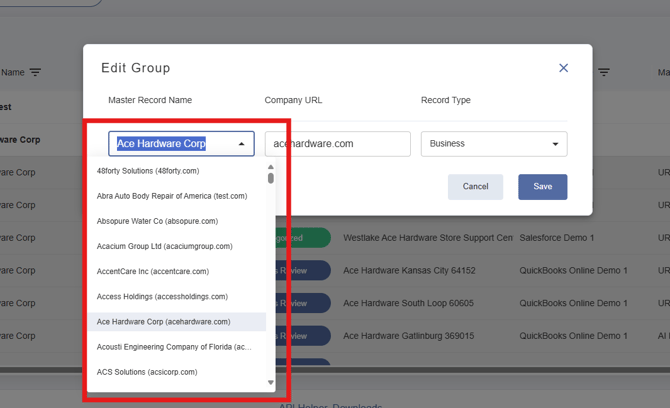The width and height of the screenshot is (670, 408).
Task: Click Ace Hardware Kansas City 64152 cell
Action: click(x=409, y=271)
